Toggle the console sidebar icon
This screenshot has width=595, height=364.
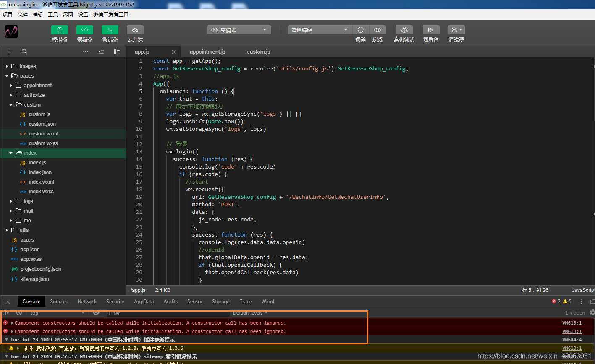[x=7, y=313]
